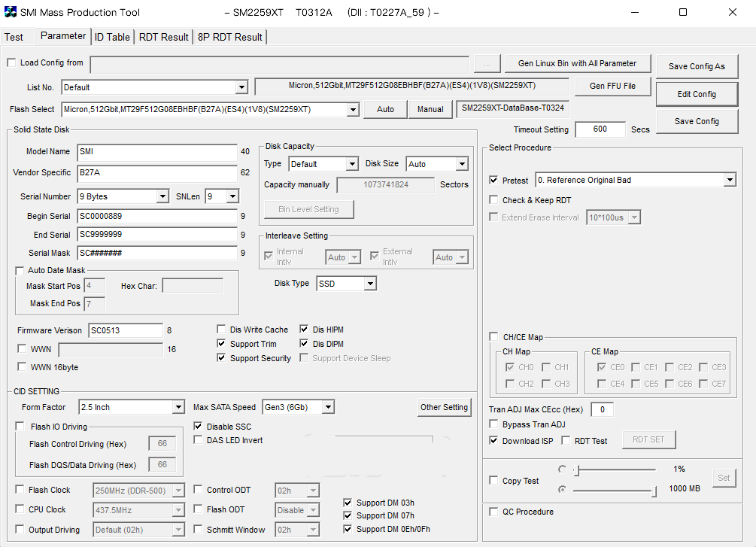The width and height of the screenshot is (756, 547).
Task: Click the Auto flash select button
Action: coord(385,109)
